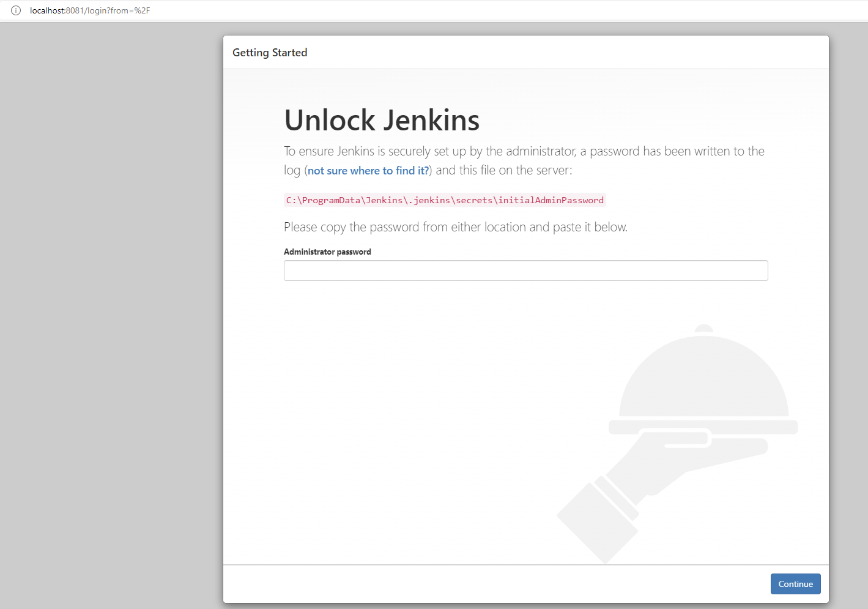
Task: Click the site info icon in address bar
Action: click(16, 10)
